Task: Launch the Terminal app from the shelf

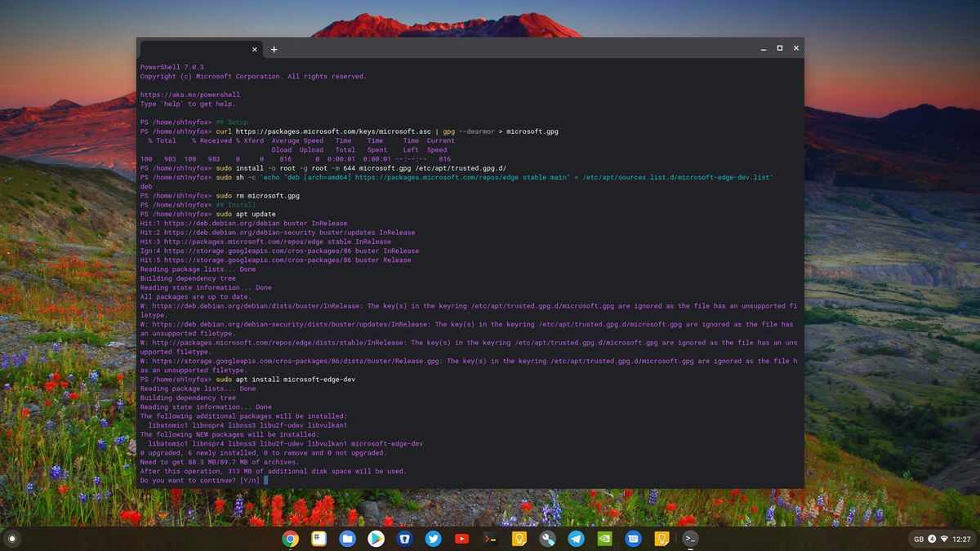Action: [x=490, y=539]
